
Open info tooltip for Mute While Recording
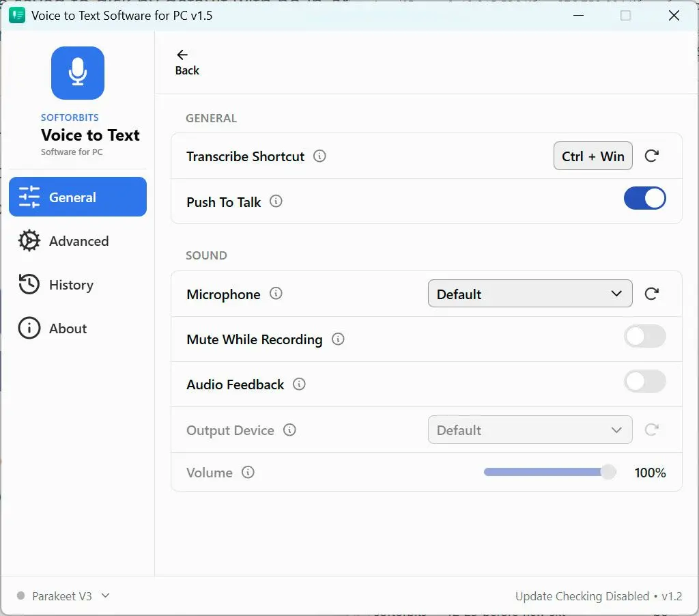[338, 339]
